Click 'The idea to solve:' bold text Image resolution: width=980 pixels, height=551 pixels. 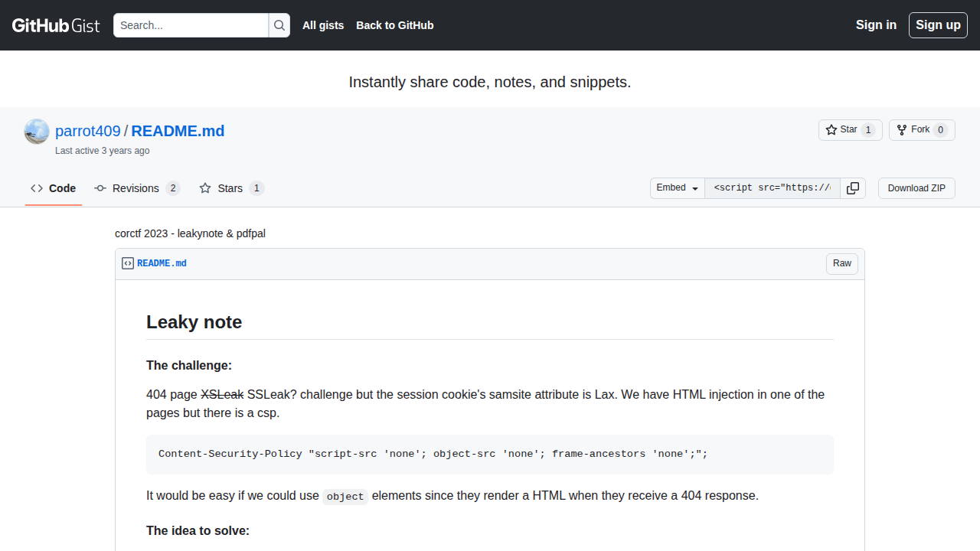pos(198,530)
